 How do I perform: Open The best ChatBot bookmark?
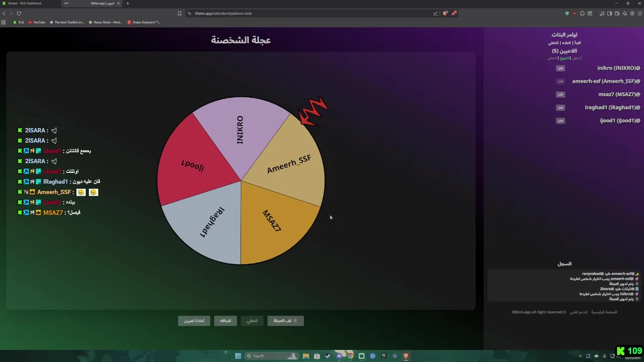pyautogui.click(x=67, y=22)
